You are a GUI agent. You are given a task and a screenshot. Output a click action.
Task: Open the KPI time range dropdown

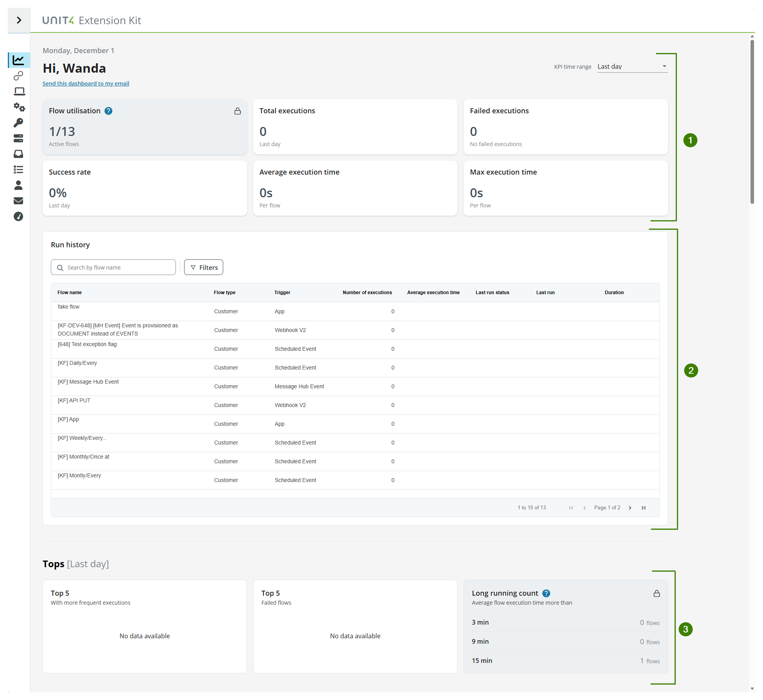click(632, 66)
